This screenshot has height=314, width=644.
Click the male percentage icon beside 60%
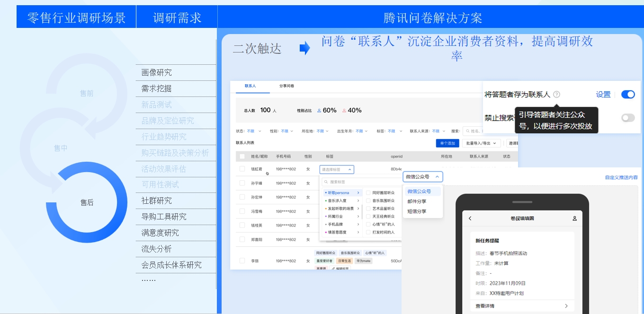point(319,111)
